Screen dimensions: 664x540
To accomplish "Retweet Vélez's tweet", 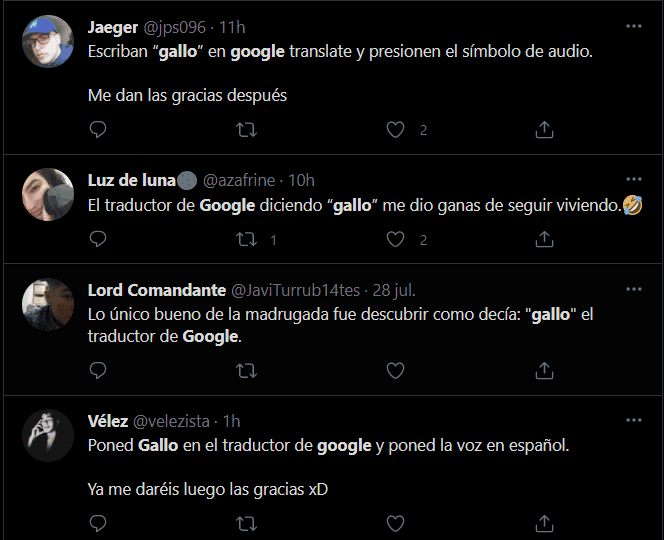I will tap(246, 523).
